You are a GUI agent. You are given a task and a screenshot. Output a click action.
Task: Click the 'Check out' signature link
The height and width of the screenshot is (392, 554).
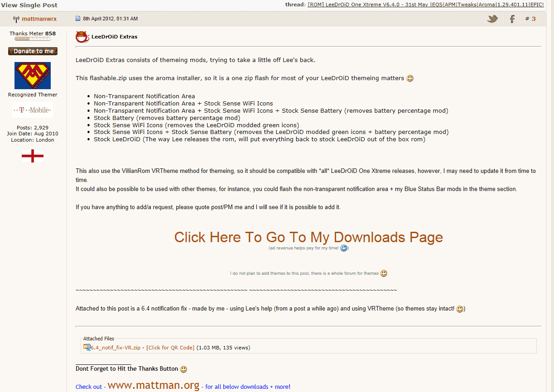tap(89, 387)
